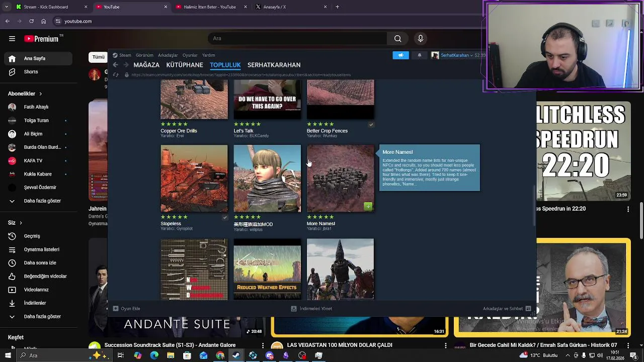This screenshot has height=362, width=644.
Task: Expand the Abonelikler section arrow
Action: (41, 94)
